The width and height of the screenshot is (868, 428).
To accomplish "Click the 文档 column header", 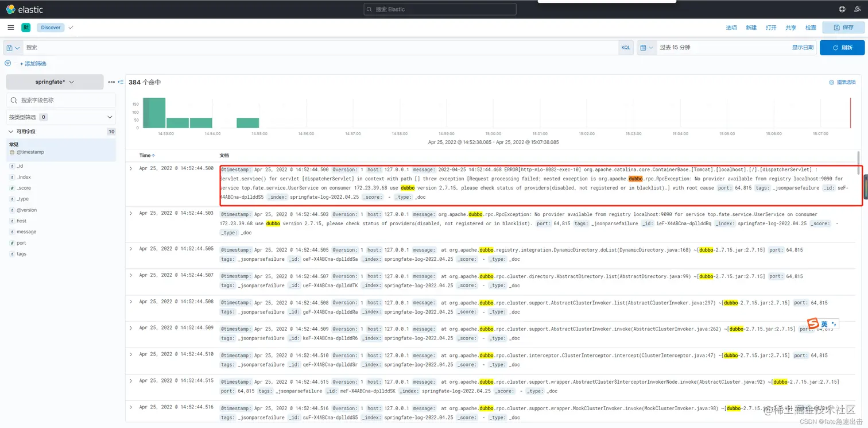I will (224, 156).
